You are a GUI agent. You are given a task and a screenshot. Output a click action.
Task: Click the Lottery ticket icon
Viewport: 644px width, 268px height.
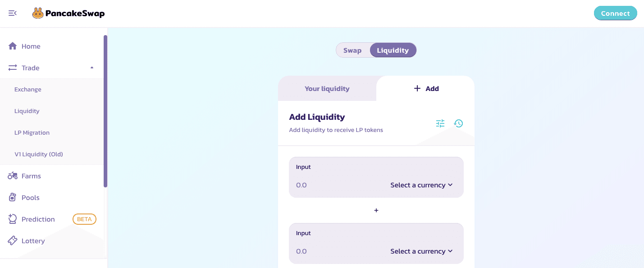[x=13, y=241]
